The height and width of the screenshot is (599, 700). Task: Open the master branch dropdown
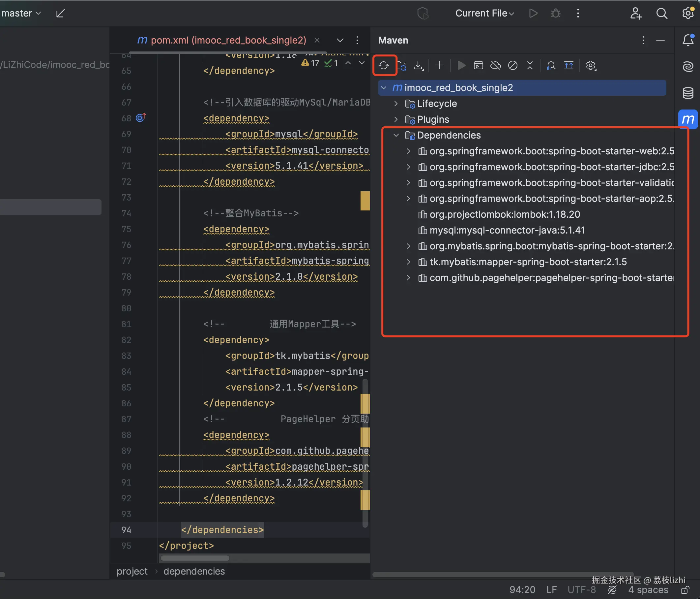point(21,14)
